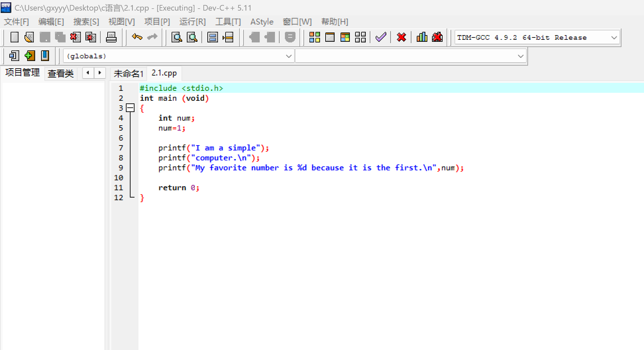Image resolution: width=644 pixels, height=350 pixels.
Task: Click the #include <stdio.h> line
Action: [181, 88]
